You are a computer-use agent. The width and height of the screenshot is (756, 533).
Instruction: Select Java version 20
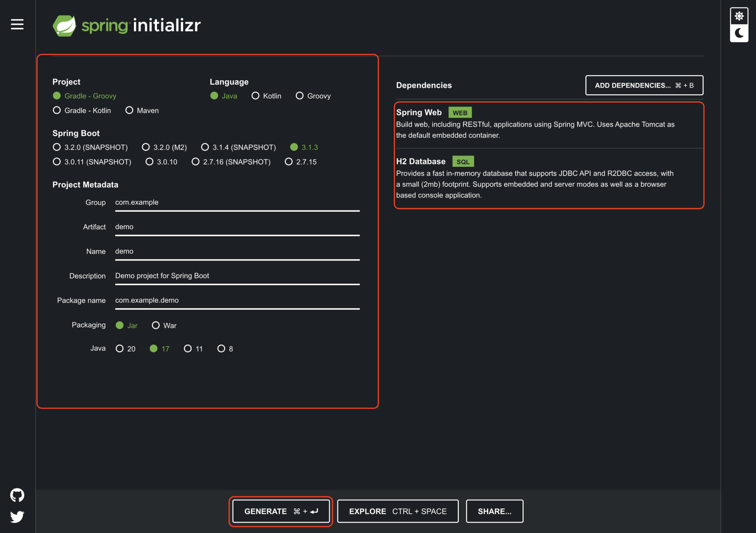tap(126, 349)
